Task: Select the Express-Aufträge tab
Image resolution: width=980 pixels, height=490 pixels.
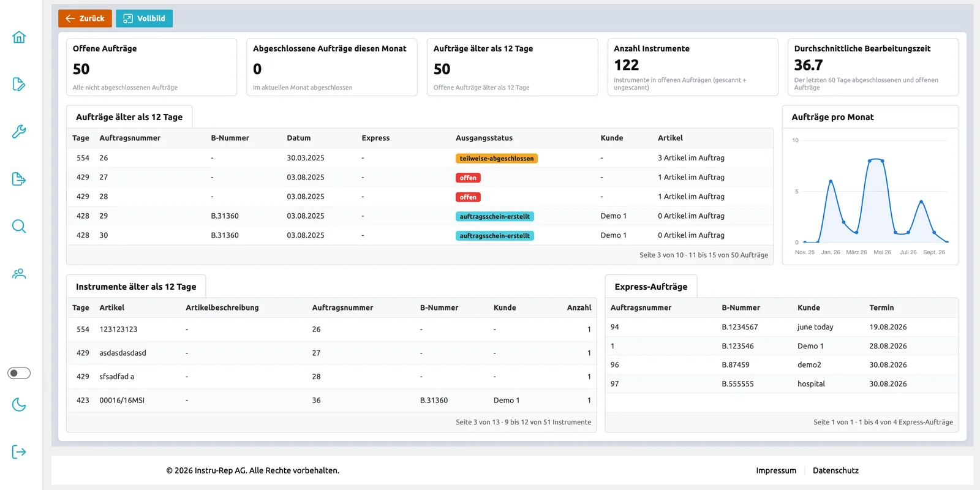Action: [651, 287]
